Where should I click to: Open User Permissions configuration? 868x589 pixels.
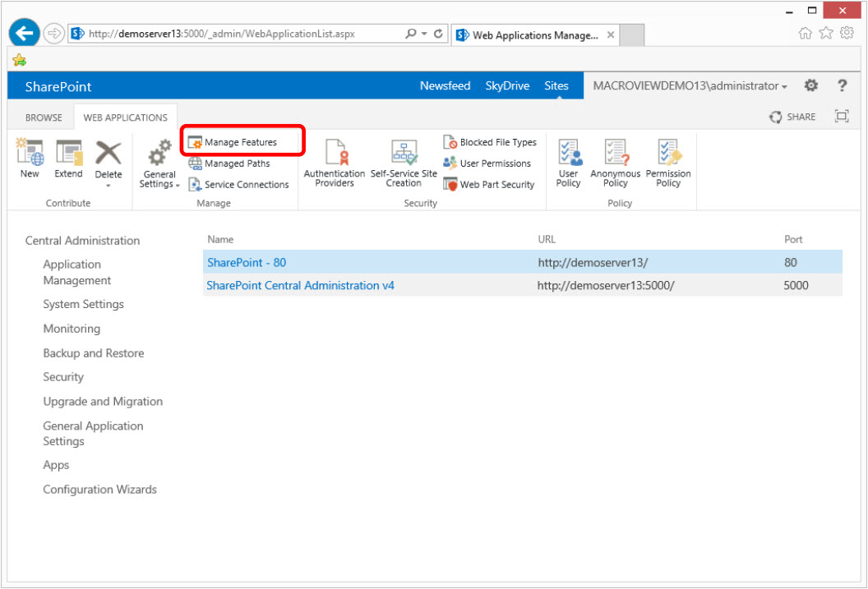point(489,163)
